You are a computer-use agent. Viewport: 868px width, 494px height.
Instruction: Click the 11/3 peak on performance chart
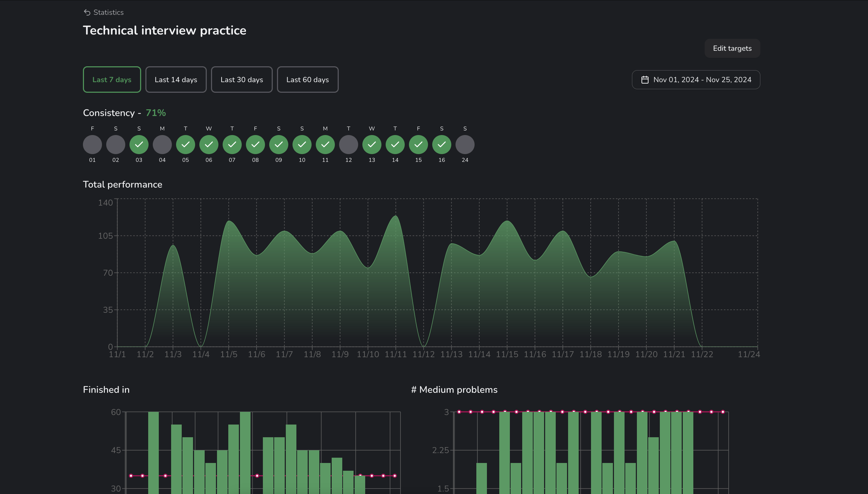click(x=173, y=245)
